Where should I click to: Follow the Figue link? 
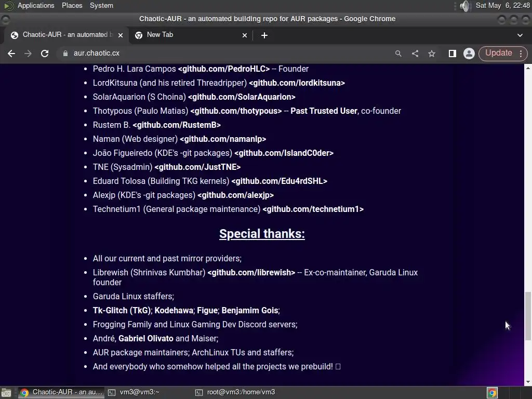pyautogui.click(x=207, y=311)
